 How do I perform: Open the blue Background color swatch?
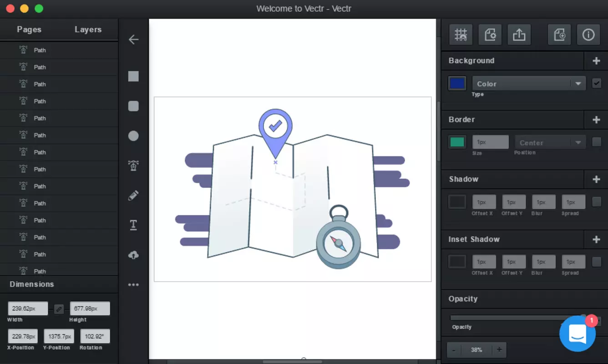(x=457, y=83)
